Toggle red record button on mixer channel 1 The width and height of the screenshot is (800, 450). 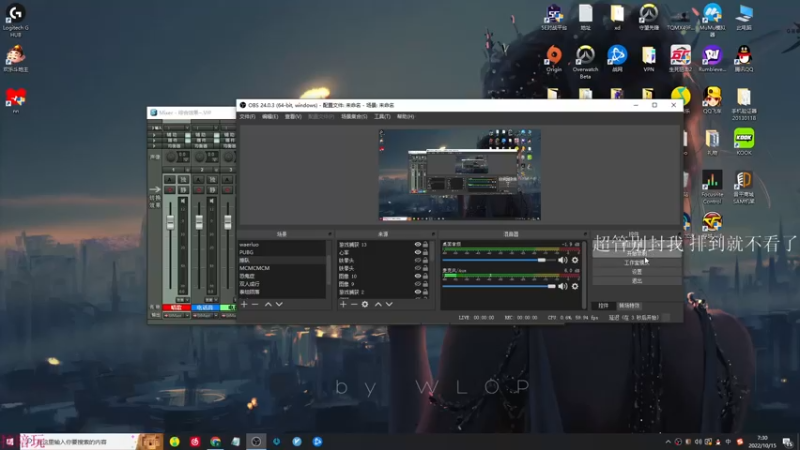(170, 190)
